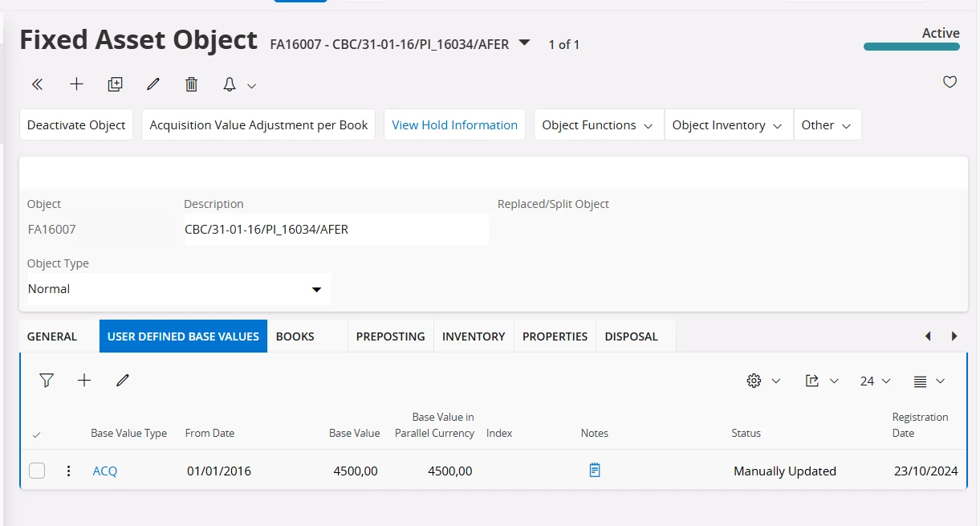Open the settings gear above the table
The width and height of the screenshot is (980, 526).
click(753, 380)
